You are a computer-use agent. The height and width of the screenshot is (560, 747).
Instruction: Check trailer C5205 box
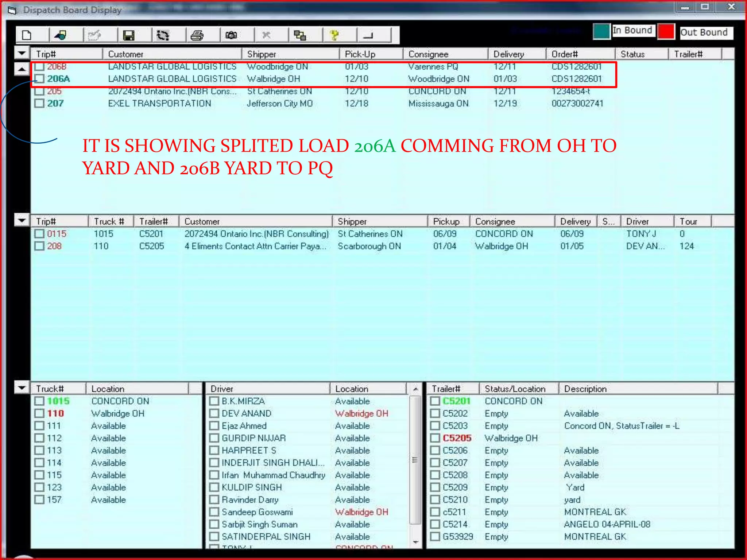coord(435,438)
